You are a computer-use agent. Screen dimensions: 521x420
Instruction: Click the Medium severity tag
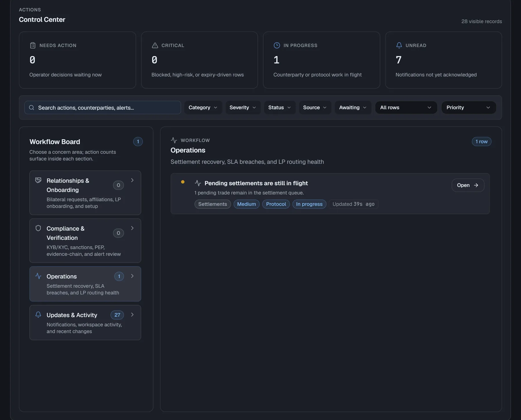click(x=247, y=204)
